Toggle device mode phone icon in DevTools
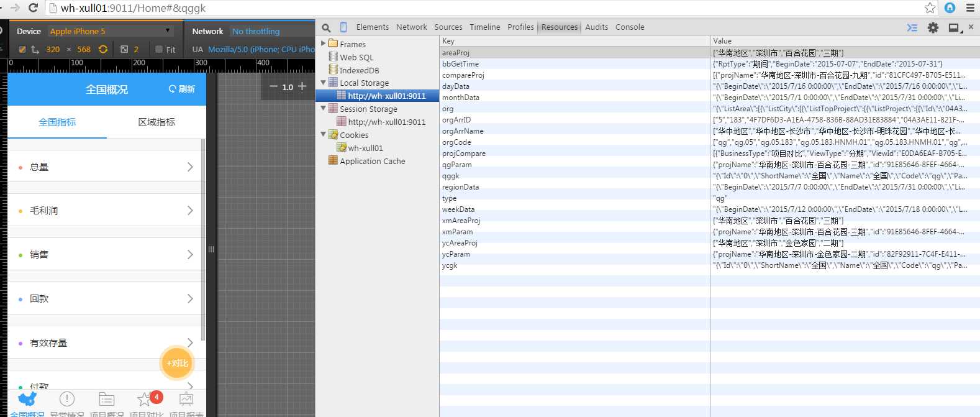Image resolution: width=980 pixels, height=417 pixels. click(x=343, y=27)
